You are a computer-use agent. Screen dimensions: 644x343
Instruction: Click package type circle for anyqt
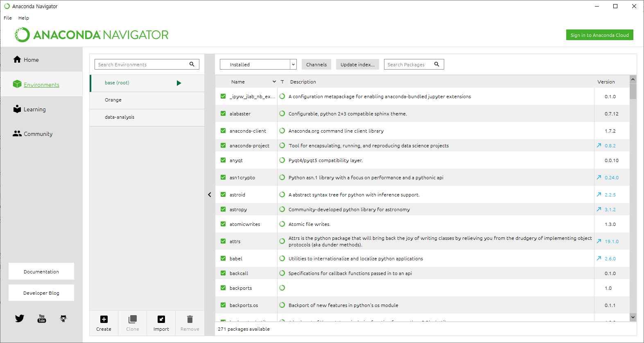click(282, 160)
